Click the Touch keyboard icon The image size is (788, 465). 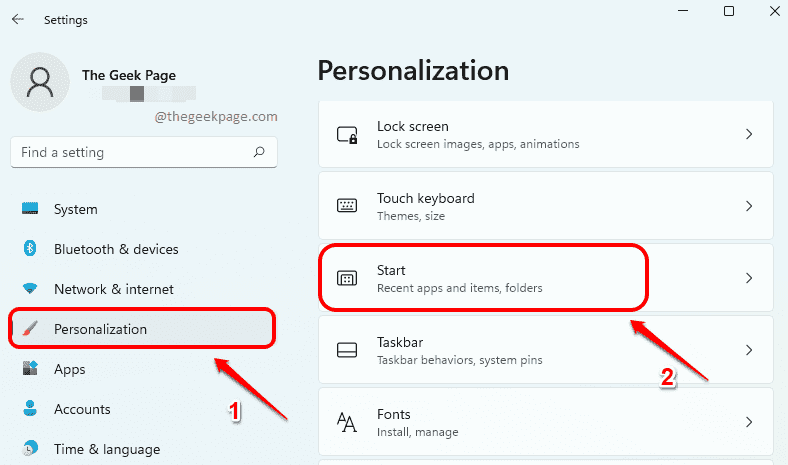click(347, 206)
